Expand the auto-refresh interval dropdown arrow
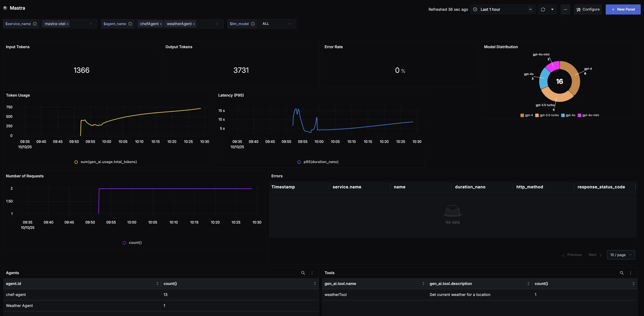Screen dimensions: 644x316 click(552, 9)
